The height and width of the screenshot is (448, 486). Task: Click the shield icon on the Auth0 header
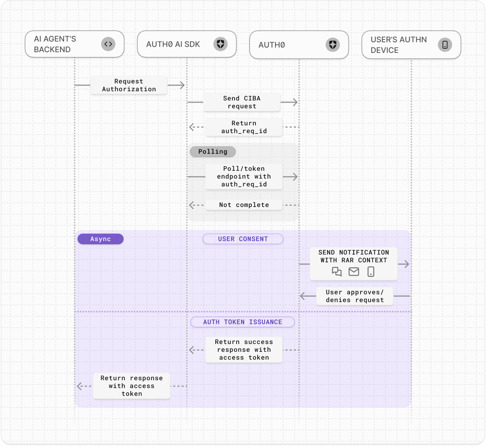[333, 45]
